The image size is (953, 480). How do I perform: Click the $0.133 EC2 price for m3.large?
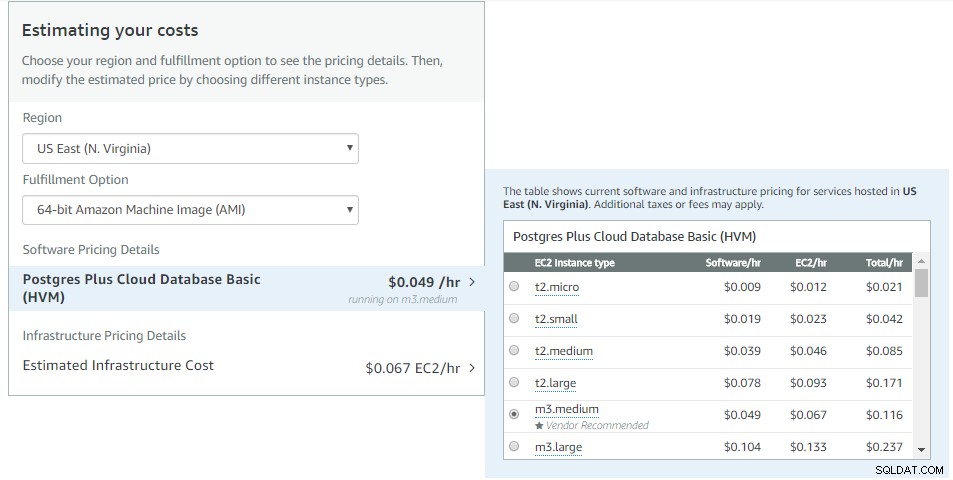click(808, 447)
